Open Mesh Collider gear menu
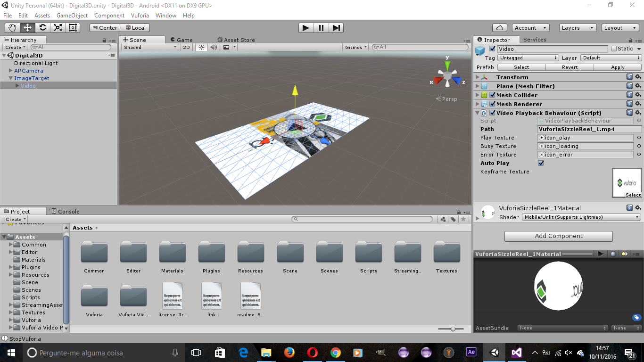 638,95
